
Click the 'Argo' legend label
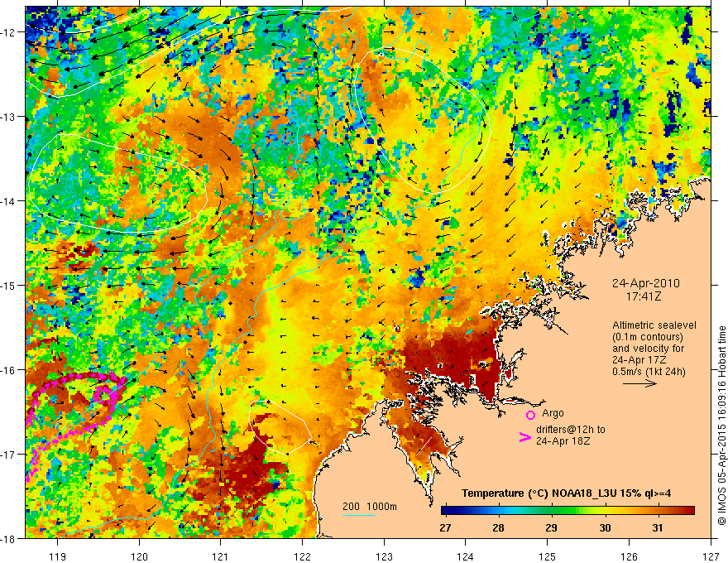point(553,413)
